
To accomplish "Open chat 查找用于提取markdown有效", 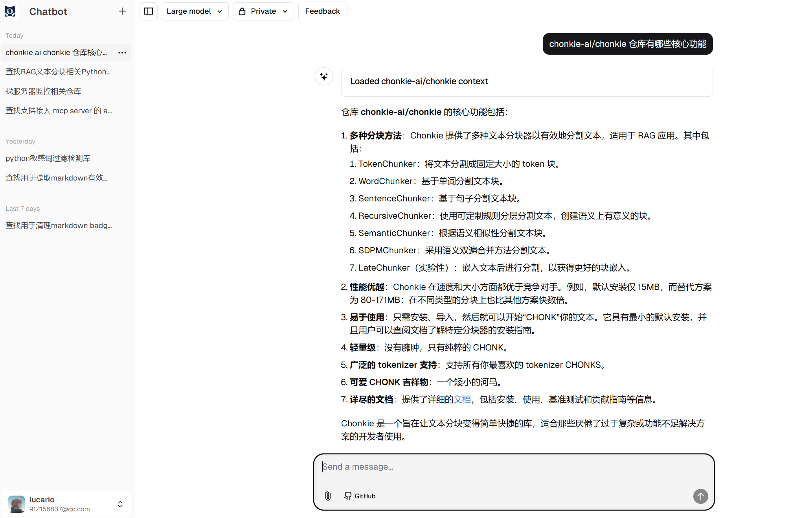I will click(x=66, y=178).
